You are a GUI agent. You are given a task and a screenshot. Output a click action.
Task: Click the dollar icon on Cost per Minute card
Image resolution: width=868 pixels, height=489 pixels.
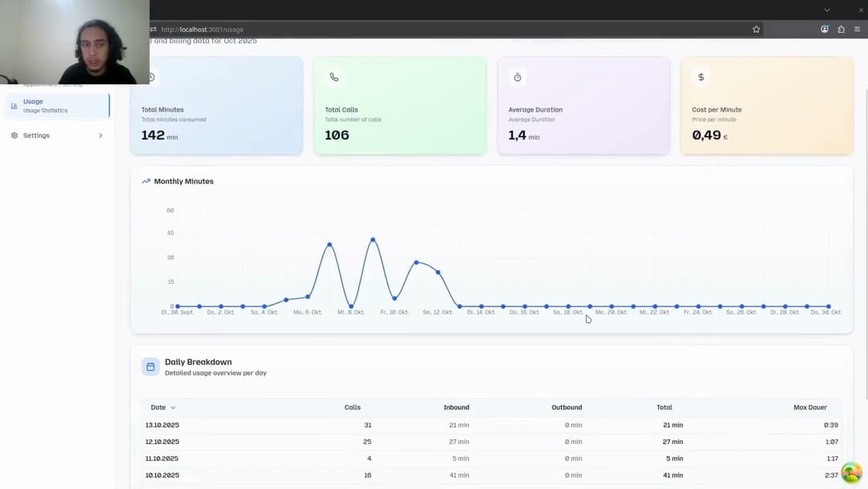[700, 76]
